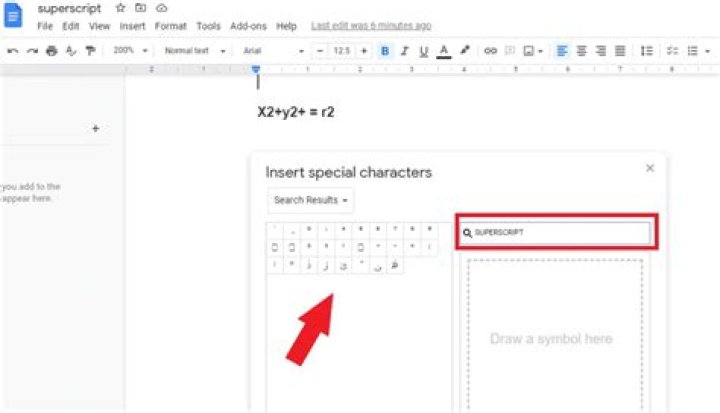Image resolution: width=720 pixels, height=413 pixels.
Task: Expand the insert image dropdown arrow
Action: [540, 51]
